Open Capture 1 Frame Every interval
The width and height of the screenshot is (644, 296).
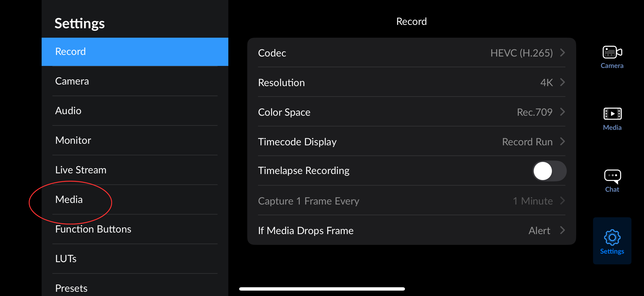pyautogui.click(x=562, y=201)
